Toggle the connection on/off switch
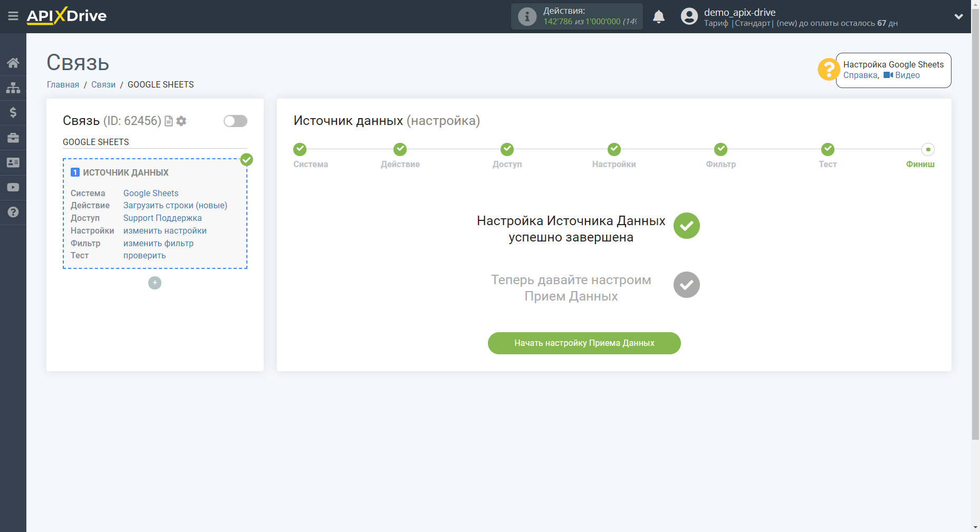This screenshot has width=980, height=532. (x=235, y=121)
